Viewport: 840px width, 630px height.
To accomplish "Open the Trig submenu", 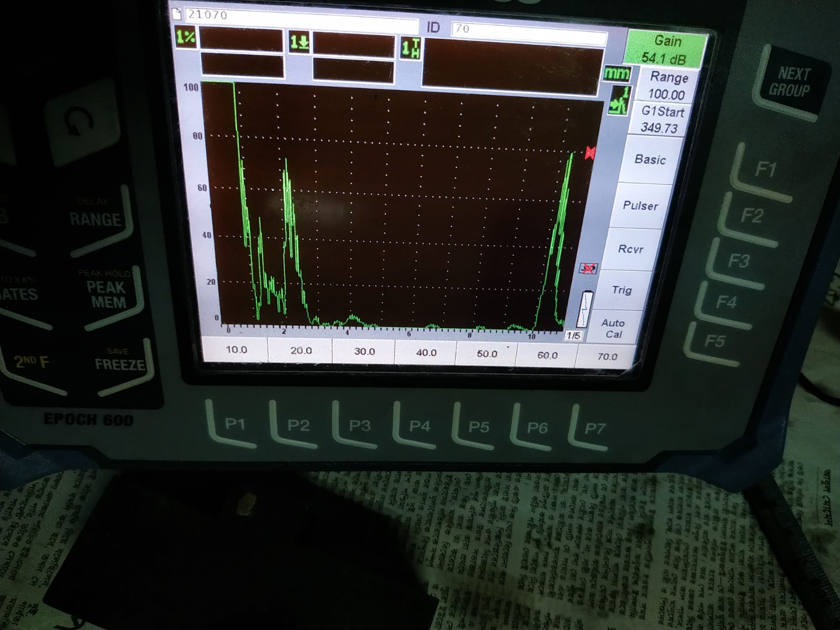I will click(x=622, y=290).
